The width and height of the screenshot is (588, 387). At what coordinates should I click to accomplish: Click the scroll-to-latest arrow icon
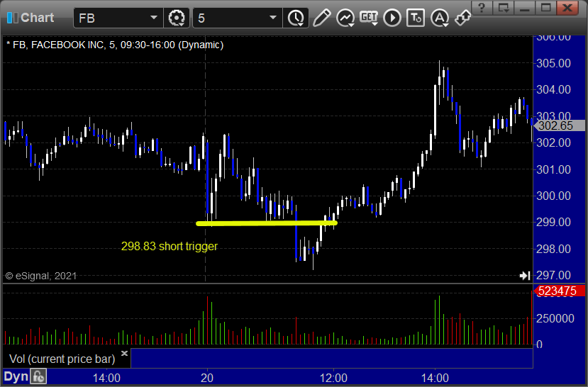point(525,276)
